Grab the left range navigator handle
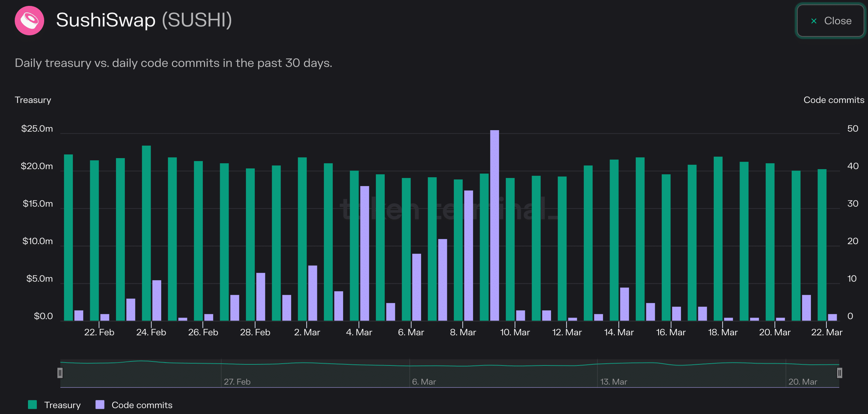This screenshot has width=868, height=414. tap(60, 373)
